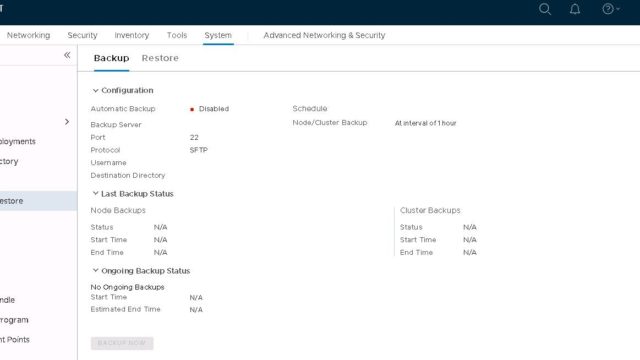
Task: Click the Port value 22
Action: (x=194, y=138)
